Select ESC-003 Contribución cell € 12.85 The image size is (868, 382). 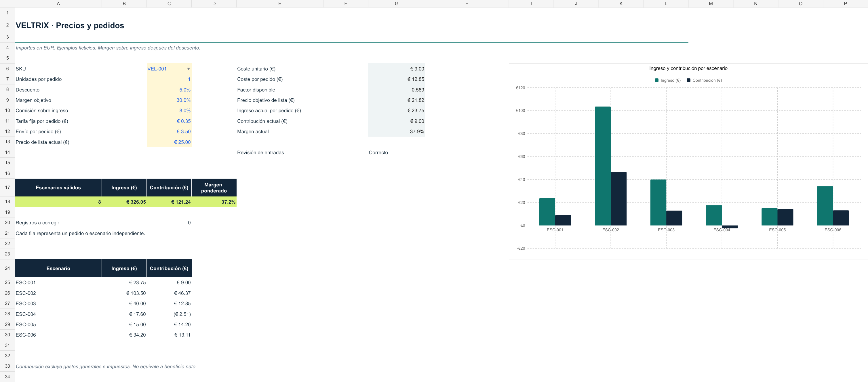coord(169,303)
